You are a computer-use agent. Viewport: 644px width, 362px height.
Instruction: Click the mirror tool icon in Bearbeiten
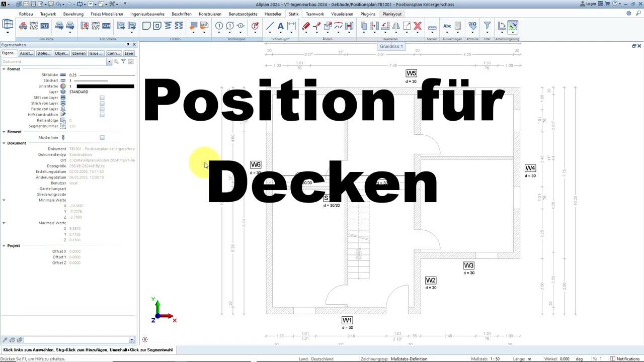(396, 26)
